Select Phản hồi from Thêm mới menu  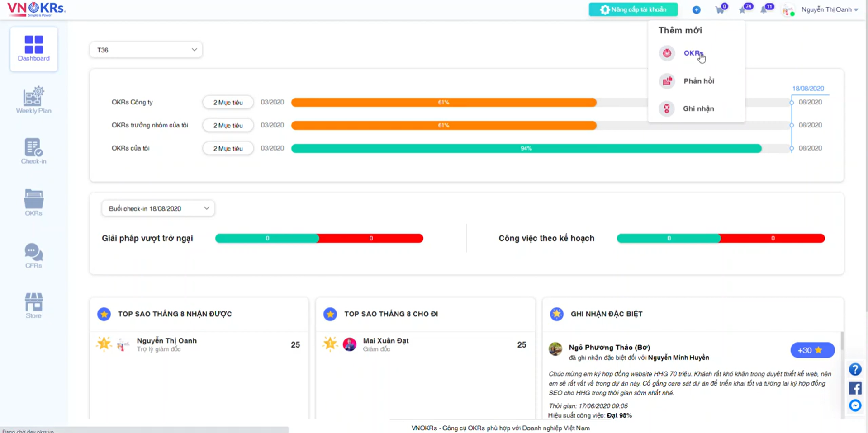click(x=698, y=81)
